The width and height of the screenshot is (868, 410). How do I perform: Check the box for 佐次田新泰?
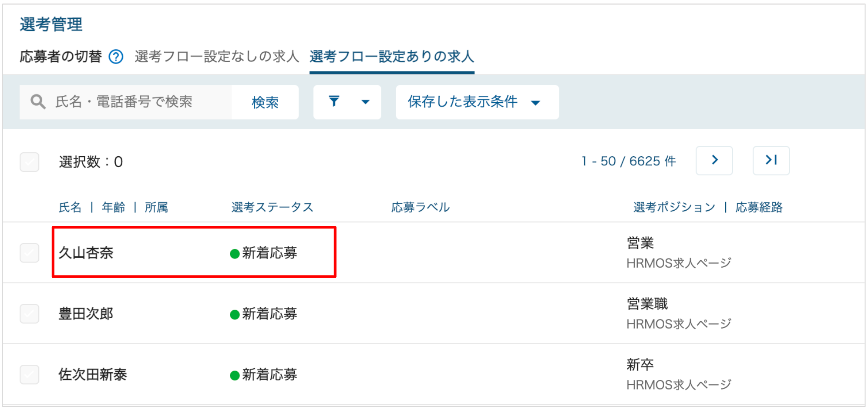[x=30, y=375]
